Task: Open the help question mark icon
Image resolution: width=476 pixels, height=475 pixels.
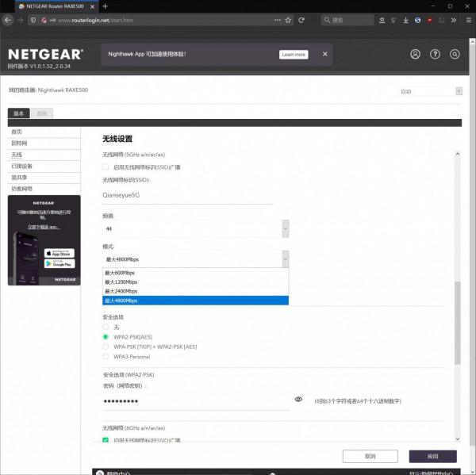Action: pyautogui.click(x=435, y=55)
